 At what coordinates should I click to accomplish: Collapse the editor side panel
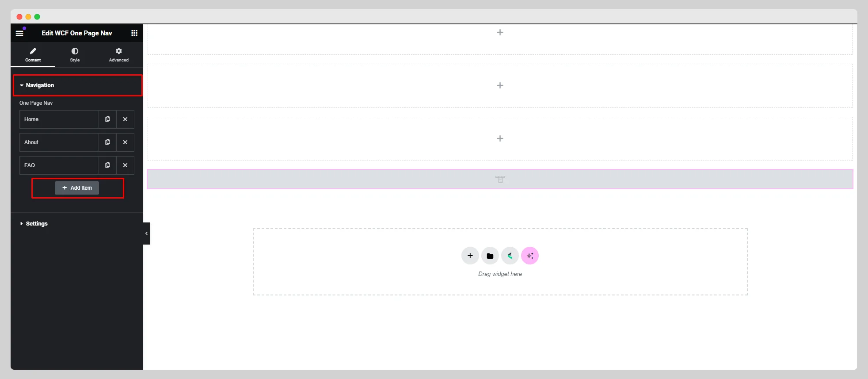tap(146, 234)
